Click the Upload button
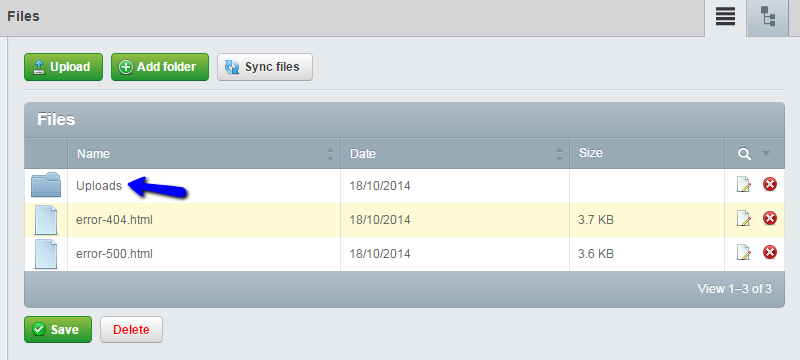This screenshot has width=800, height=360. click(x=63, y=67)
